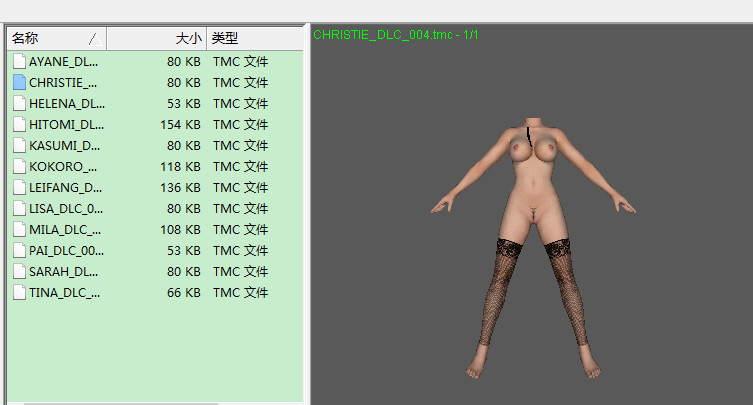Select the SARAH_DL file name
Image resolution: width=753 pixels, height=405 pixels.
click(66, 272)
